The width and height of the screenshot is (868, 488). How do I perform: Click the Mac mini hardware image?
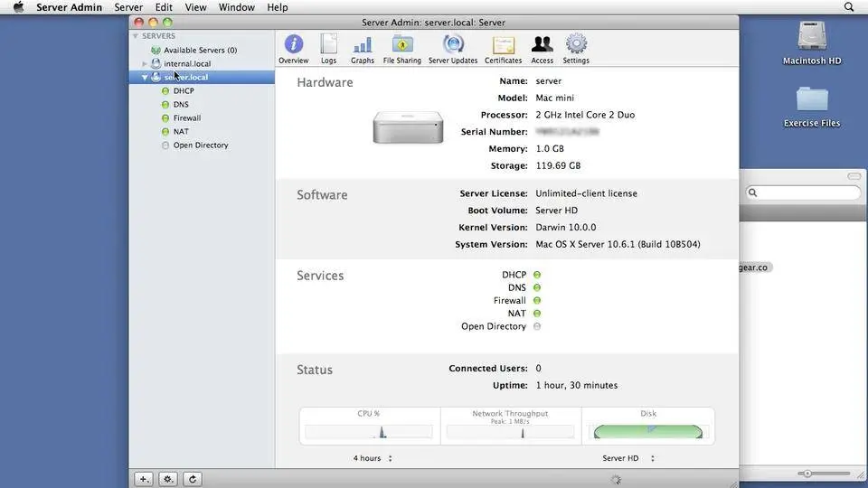(408, 127)
